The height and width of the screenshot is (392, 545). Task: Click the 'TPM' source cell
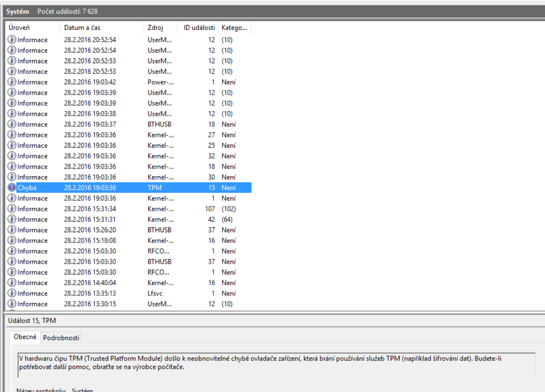[x=154, y=188]
